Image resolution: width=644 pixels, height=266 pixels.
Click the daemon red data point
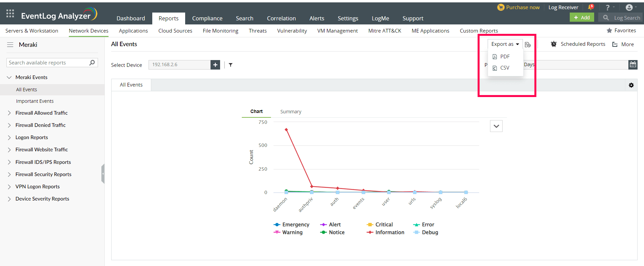(286, 130)
